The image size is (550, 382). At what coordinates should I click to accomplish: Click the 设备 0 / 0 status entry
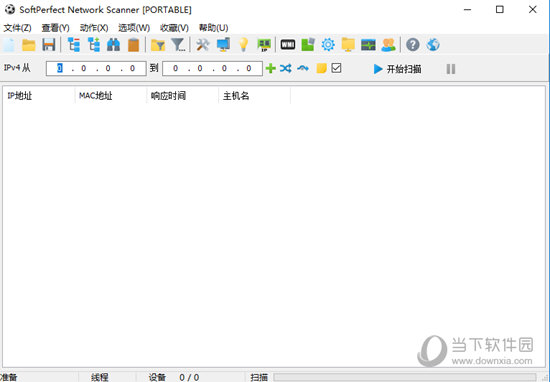coord(174,377)
